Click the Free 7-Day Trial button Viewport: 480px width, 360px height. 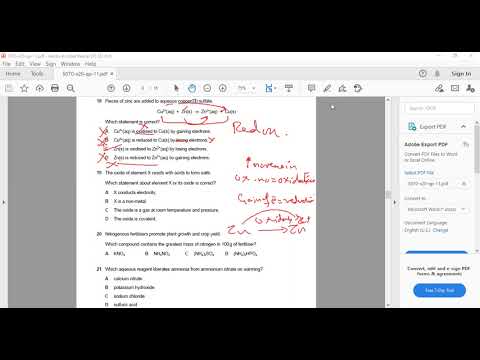439,290
